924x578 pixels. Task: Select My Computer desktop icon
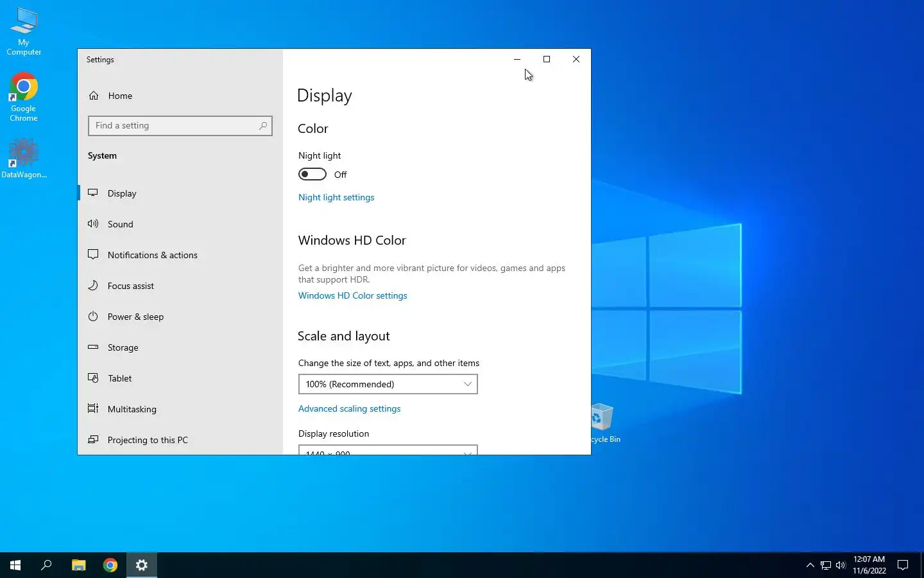pyautogui.click(x=24, y=31)
